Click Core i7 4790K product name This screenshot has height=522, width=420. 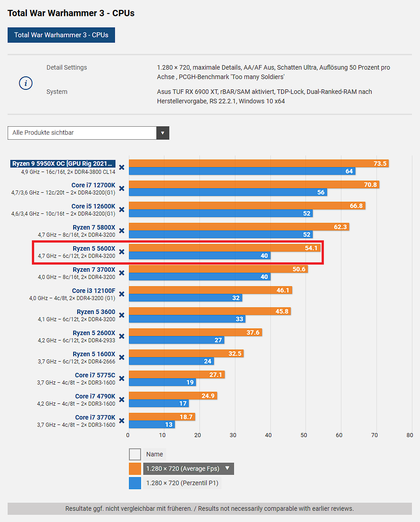[95, 396]
